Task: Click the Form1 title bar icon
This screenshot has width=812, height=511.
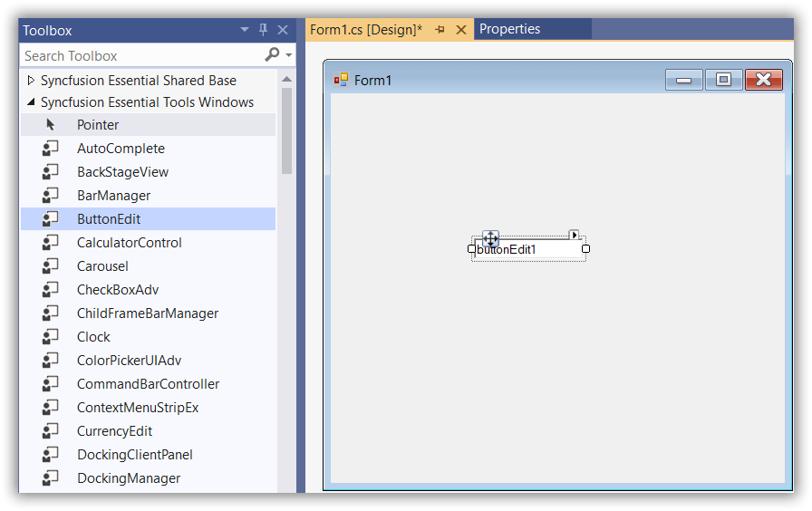Action: pyautogui.click(x=341, y=80)
